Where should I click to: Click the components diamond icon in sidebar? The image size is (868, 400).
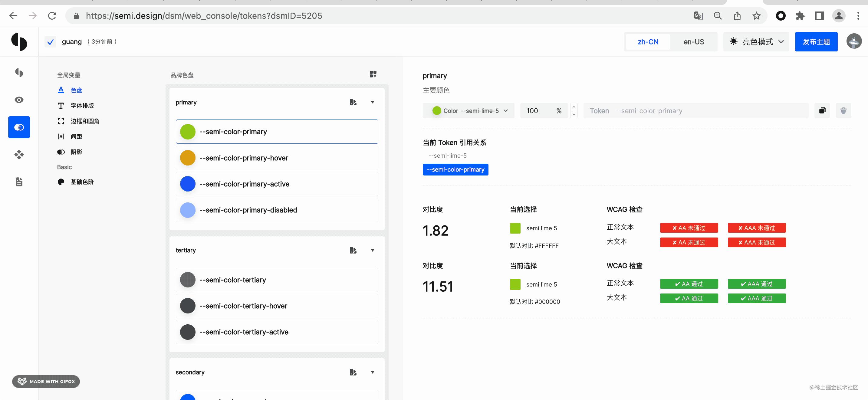click(19, 155)
